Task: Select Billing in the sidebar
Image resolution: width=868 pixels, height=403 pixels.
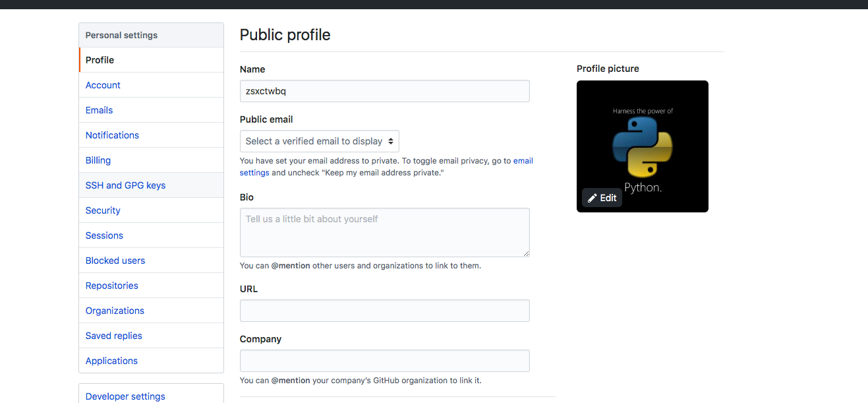Action: 151,160
